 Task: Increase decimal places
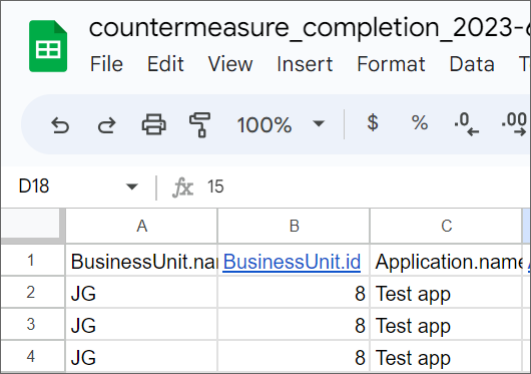pos(514,124)
